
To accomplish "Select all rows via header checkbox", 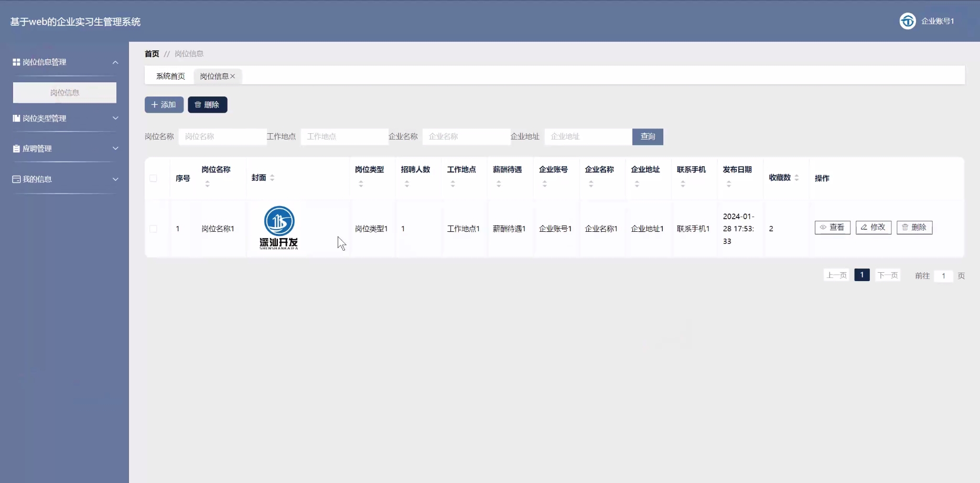I will point(153,178).
